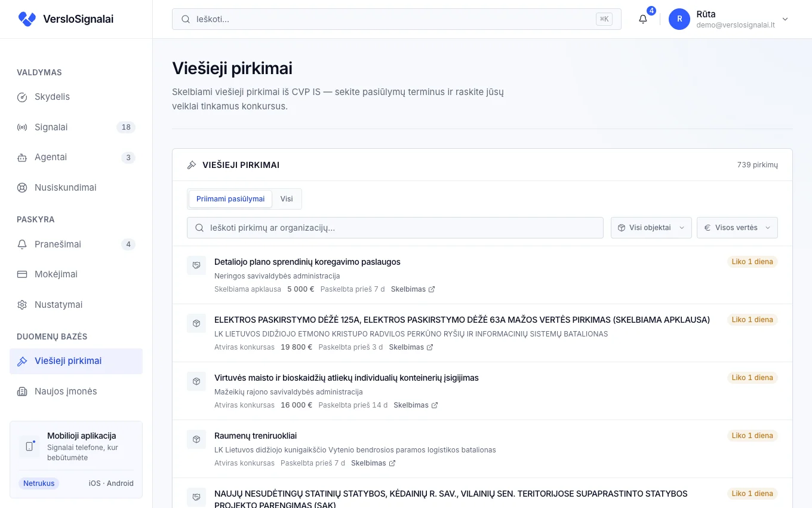Open Skelbimas link for Virtuvės maisto konteinerių

tap(416, 405)
